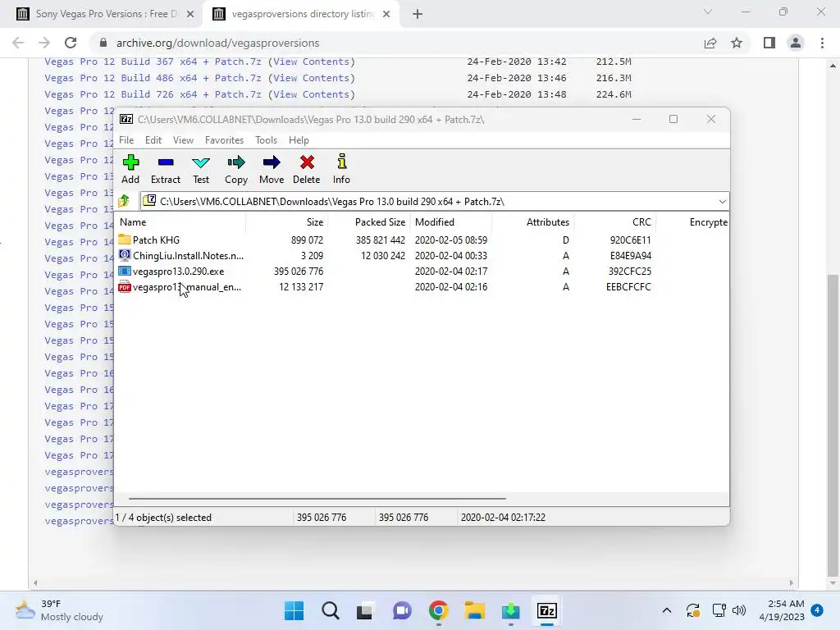
Task: Click the Add toolbar icon in 7-Zip
Action: click(130, 169)
